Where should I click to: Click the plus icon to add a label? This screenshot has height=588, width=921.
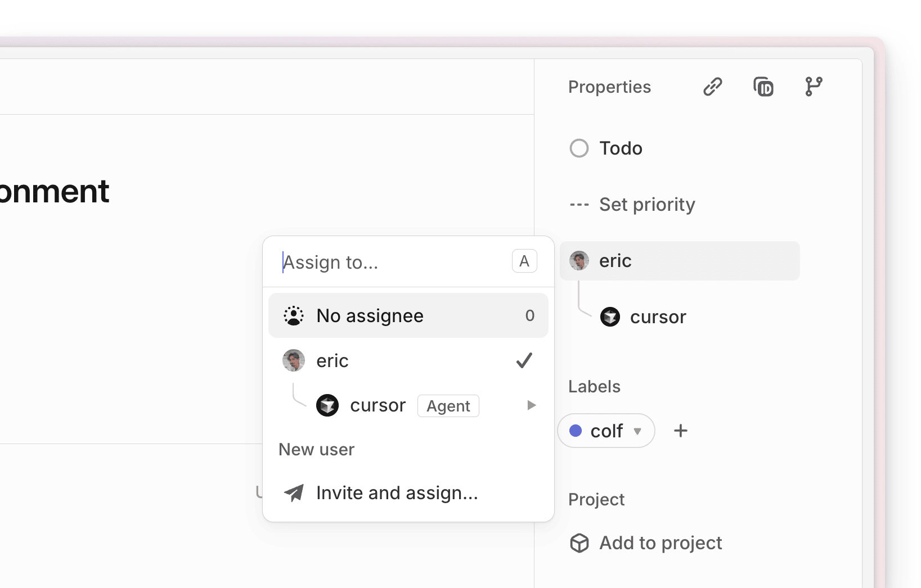tap(681, 431)
